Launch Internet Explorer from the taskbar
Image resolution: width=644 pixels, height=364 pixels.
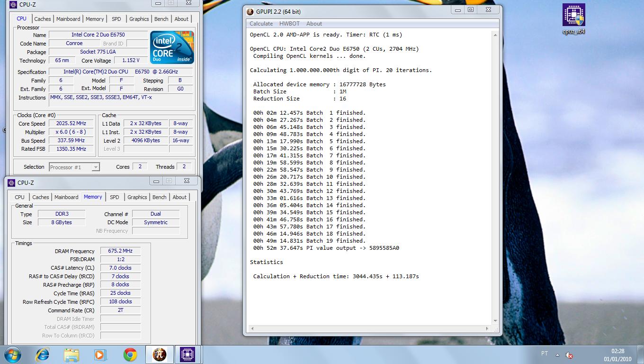42,355
